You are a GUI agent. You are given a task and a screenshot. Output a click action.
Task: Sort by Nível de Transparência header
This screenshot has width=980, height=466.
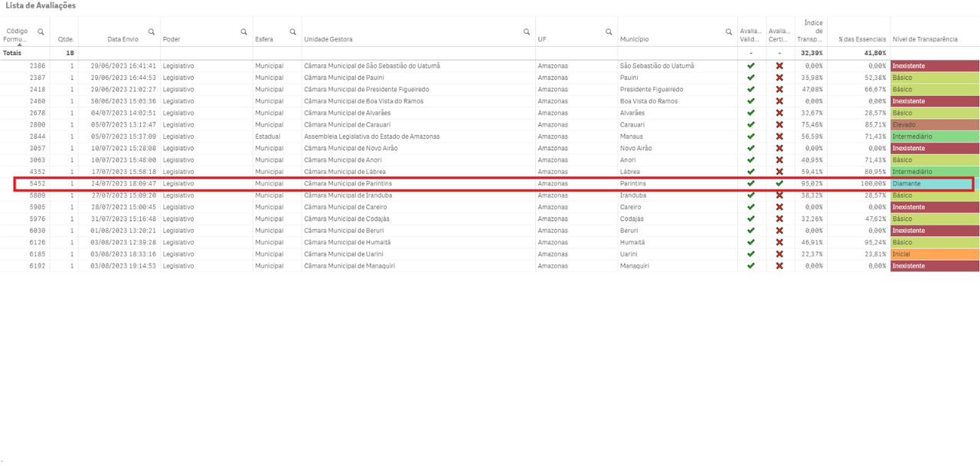pyautogui.click(x=924, y=39)
